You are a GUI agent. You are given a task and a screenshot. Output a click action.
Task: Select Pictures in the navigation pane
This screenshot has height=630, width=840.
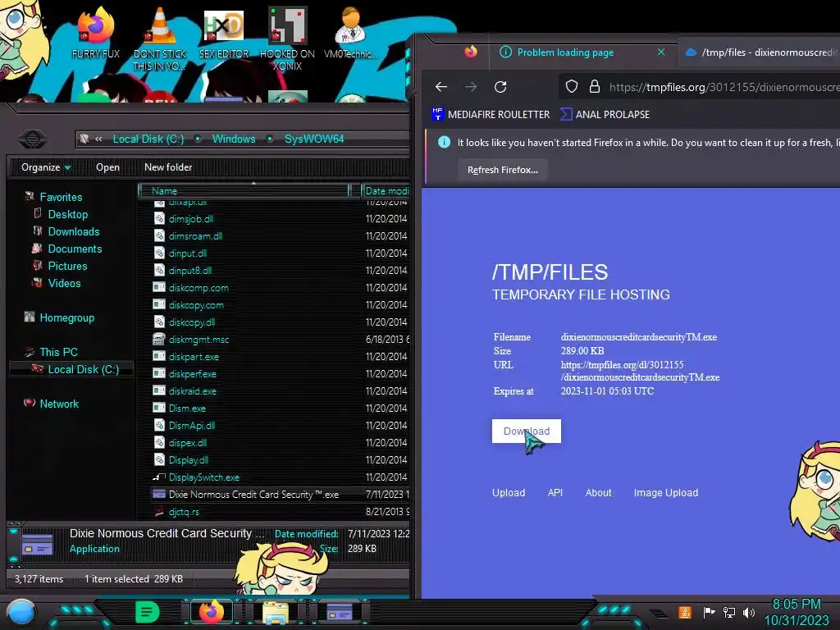(67, 266)
